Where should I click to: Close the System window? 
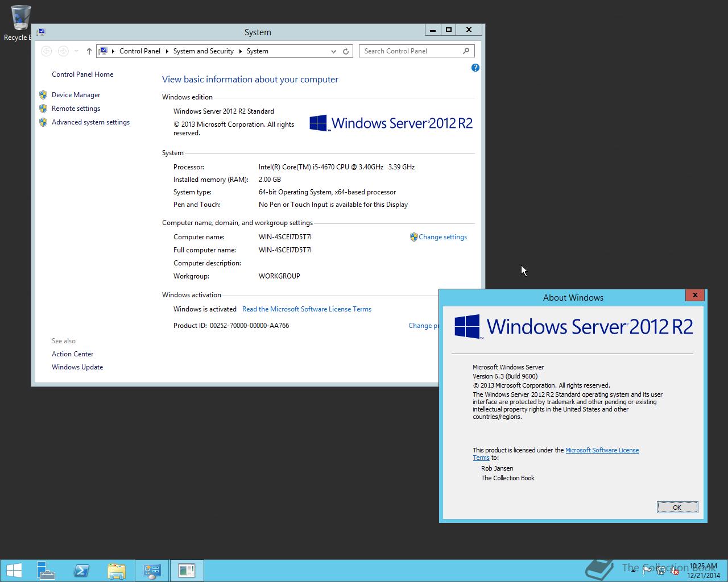coord(469,30)
